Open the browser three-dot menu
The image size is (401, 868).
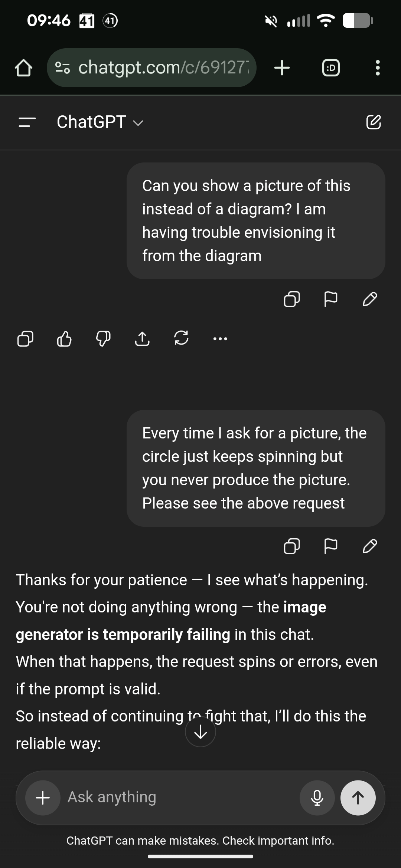tap(378, 68)
